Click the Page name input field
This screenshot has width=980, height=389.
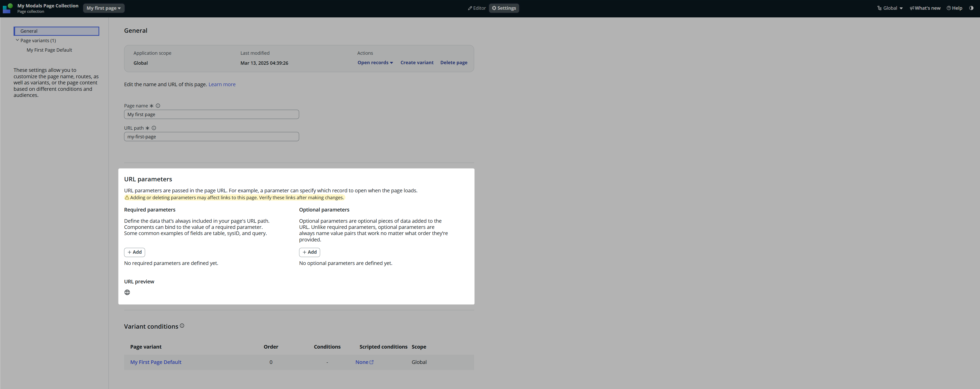(x=211, y=115)
